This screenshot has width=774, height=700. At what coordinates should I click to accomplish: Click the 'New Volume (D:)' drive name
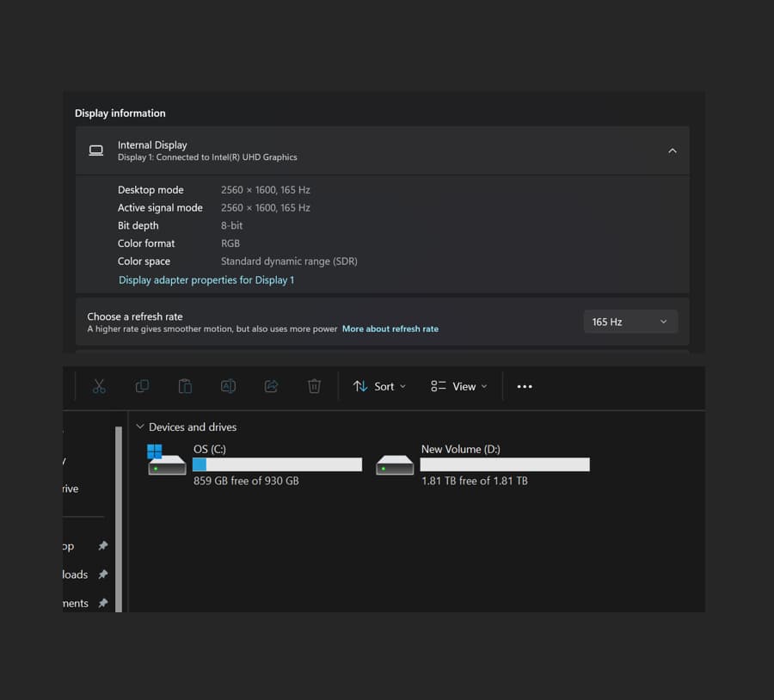[x=461, y=449]
